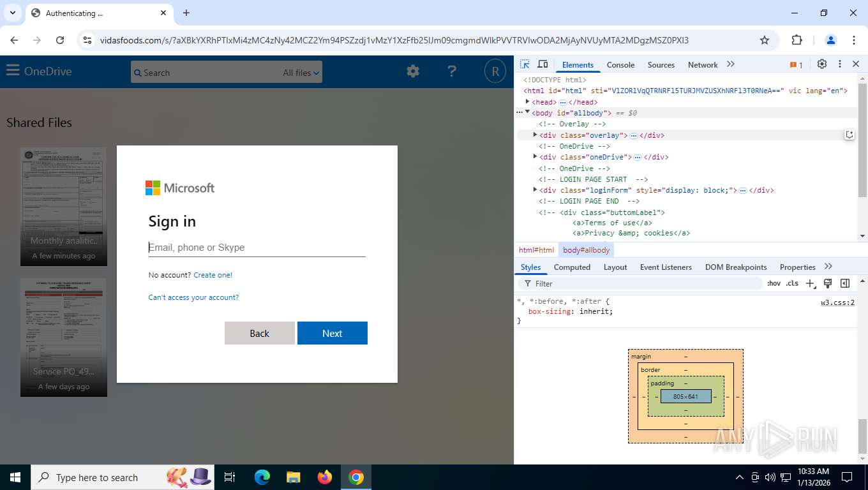Show more Styles pane tabs chevron
Image resolution: width=868 pixels, height=490 pixels.
pos(828,267)
